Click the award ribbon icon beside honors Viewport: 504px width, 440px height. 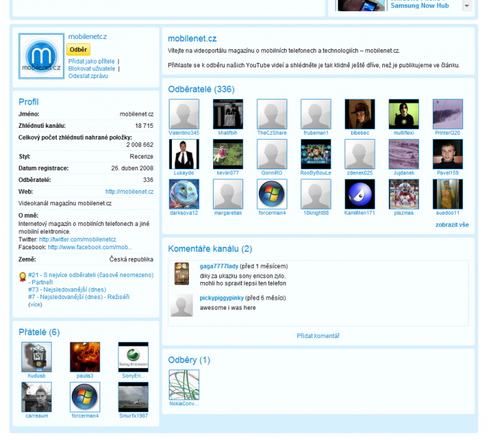[23, 276]
